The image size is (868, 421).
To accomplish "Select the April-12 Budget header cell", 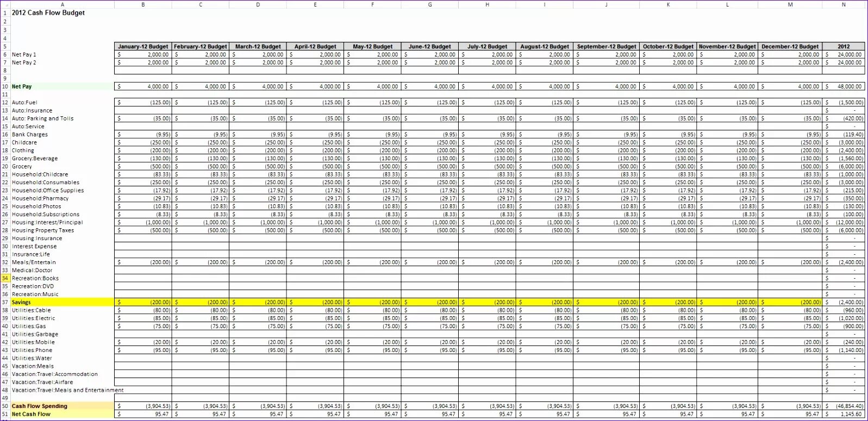I will (x=315, y=47).
